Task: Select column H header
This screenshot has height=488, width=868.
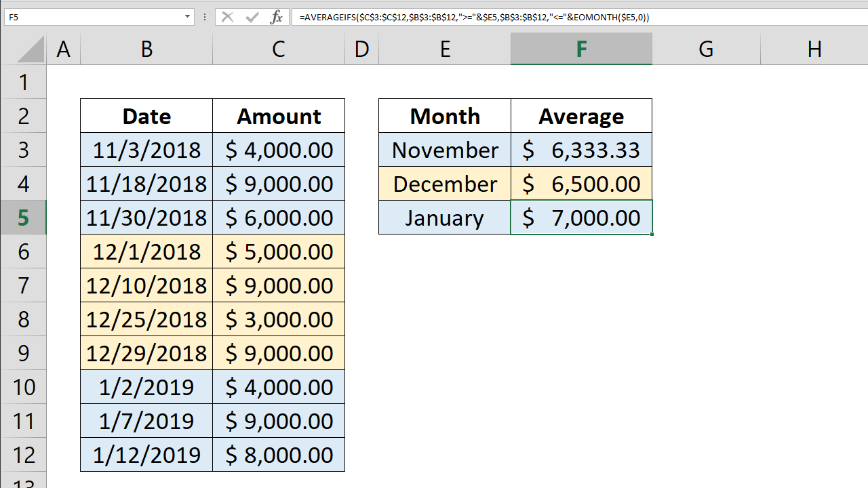Action: [814, 49]
